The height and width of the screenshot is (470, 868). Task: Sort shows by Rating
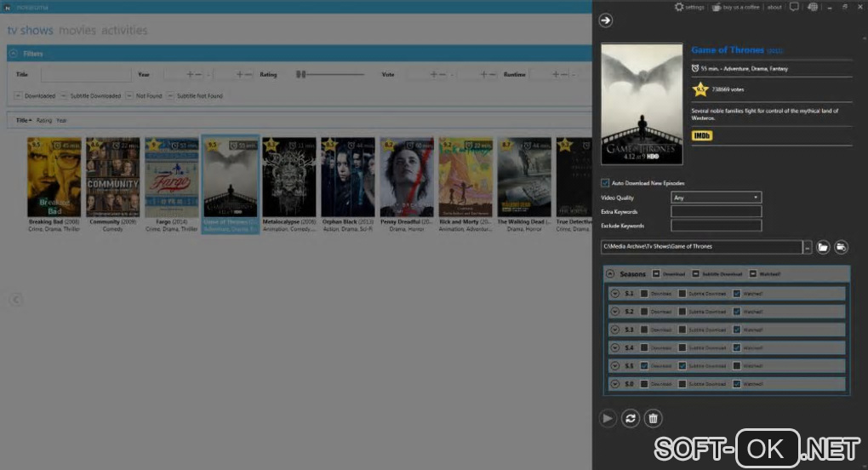(43, 120)
